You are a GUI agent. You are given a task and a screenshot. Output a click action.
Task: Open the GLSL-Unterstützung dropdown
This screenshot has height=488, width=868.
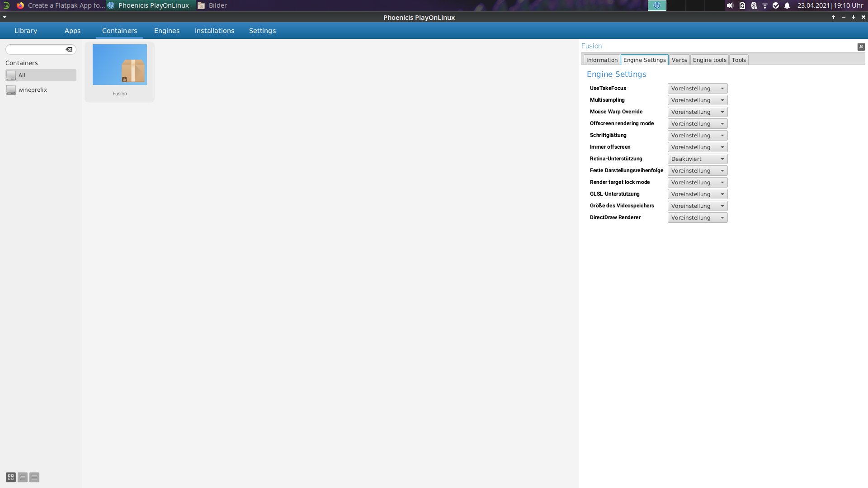(x=697, y=194)
